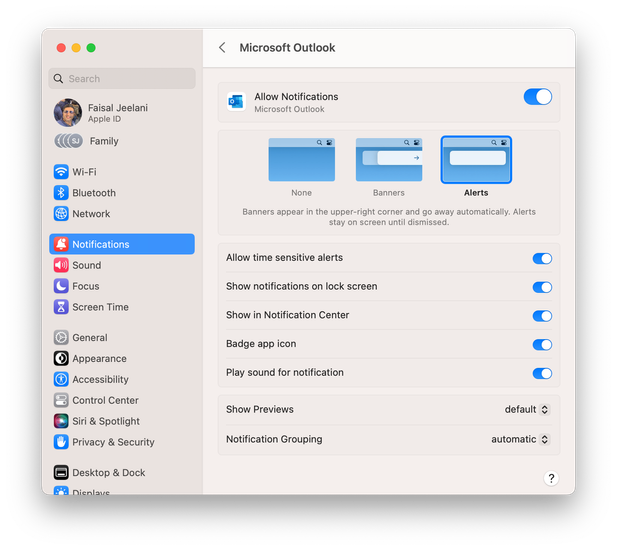Open Appearance settings icon

point(61,358)
